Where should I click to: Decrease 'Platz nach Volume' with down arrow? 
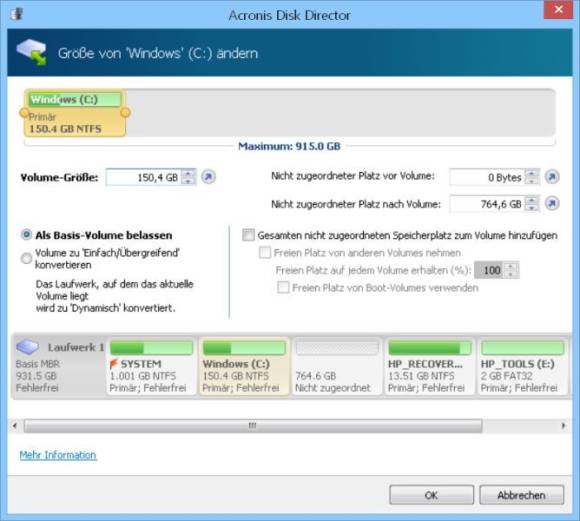[x=532, y=208]
